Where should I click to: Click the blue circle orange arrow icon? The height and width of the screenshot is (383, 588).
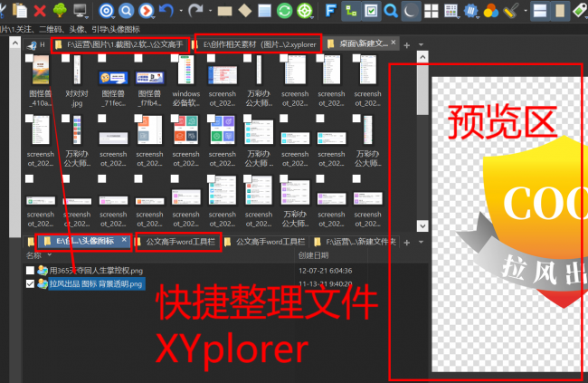(147, 11)
